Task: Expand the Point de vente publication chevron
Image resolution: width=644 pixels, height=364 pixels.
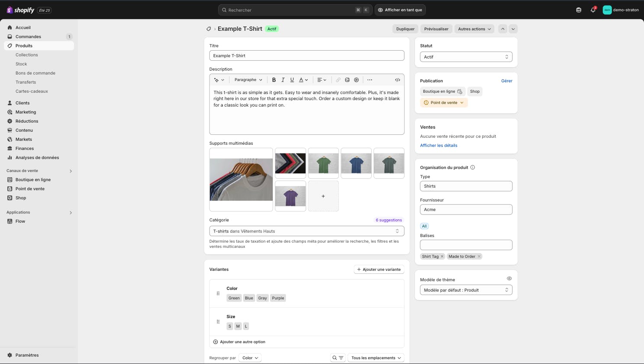Action: (460, 102)
